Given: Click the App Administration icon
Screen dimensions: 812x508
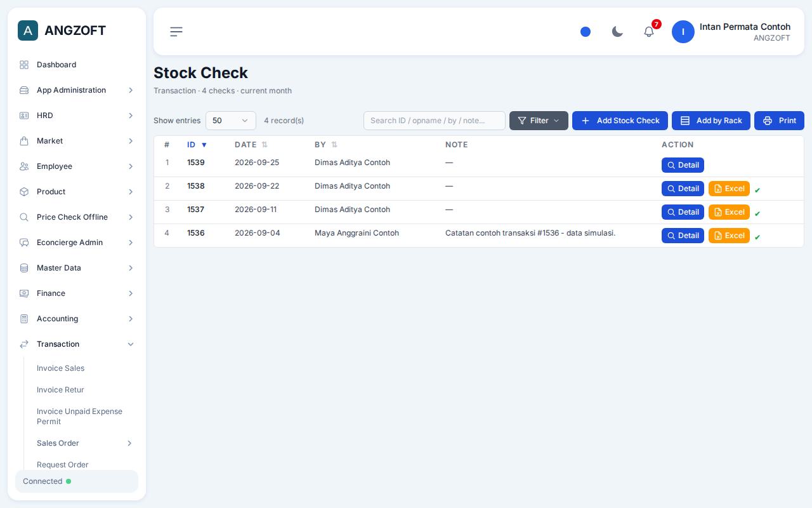Looking at the screenshot, I should click(24, 90).
